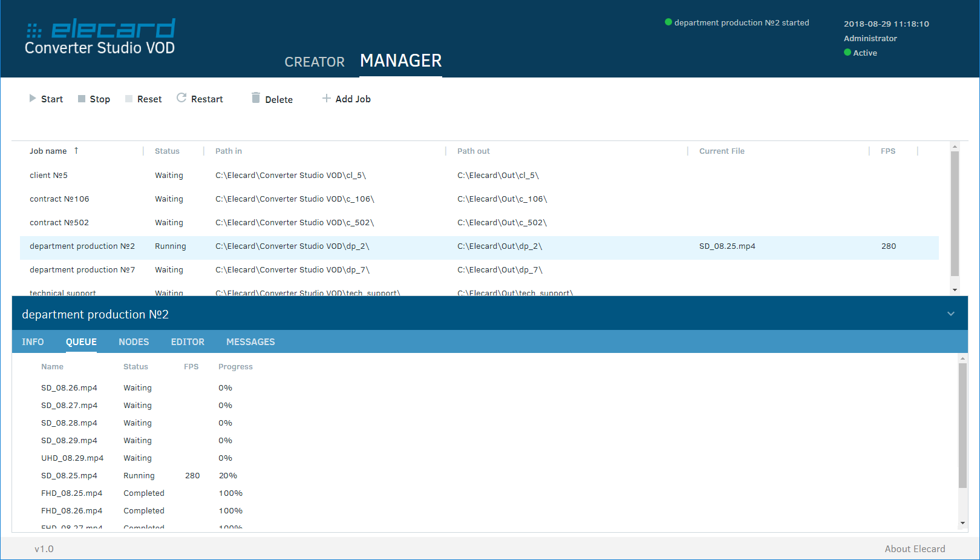Select the SD_08.25.mp4 queue item

(69, 476)
